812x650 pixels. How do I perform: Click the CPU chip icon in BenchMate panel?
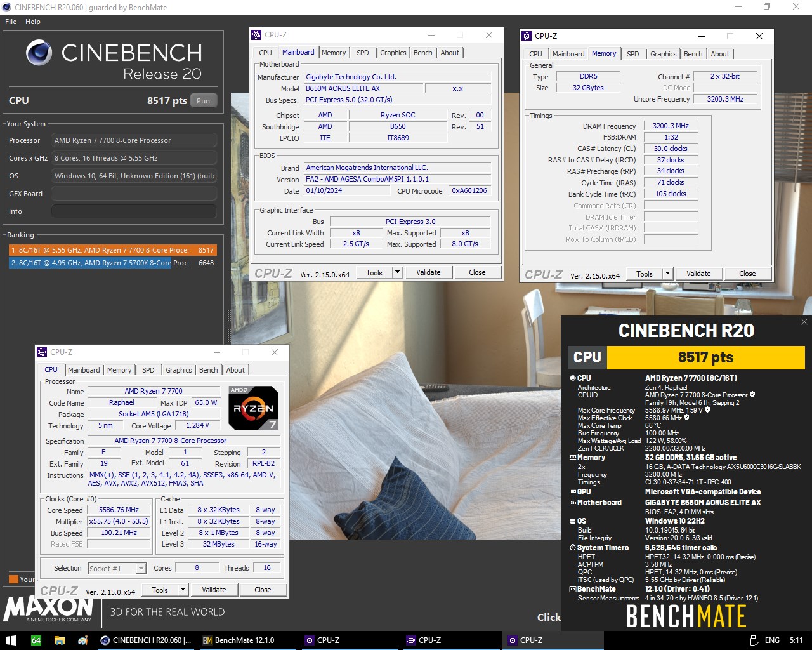[573, 378]
